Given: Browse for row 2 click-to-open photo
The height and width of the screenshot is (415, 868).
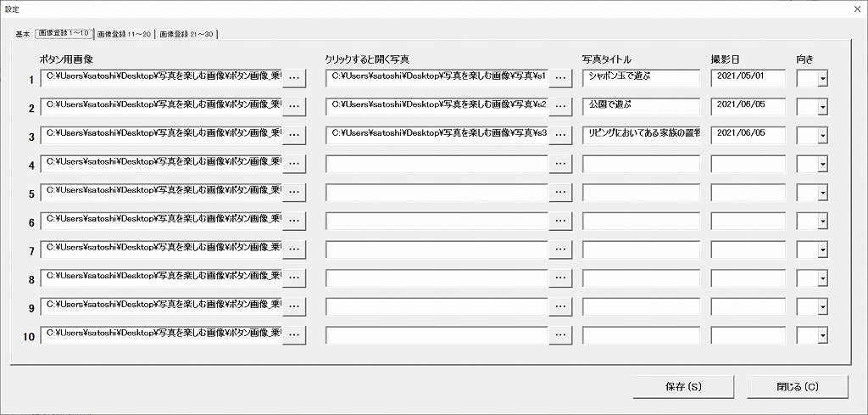Looking at the screenshot, I should pos(560,107).
